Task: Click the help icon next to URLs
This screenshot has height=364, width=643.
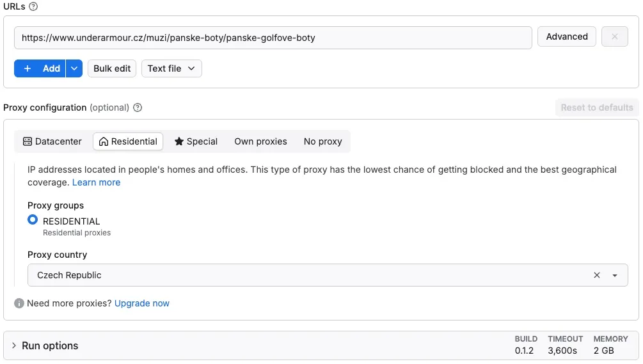Action: tap(33, 6)
